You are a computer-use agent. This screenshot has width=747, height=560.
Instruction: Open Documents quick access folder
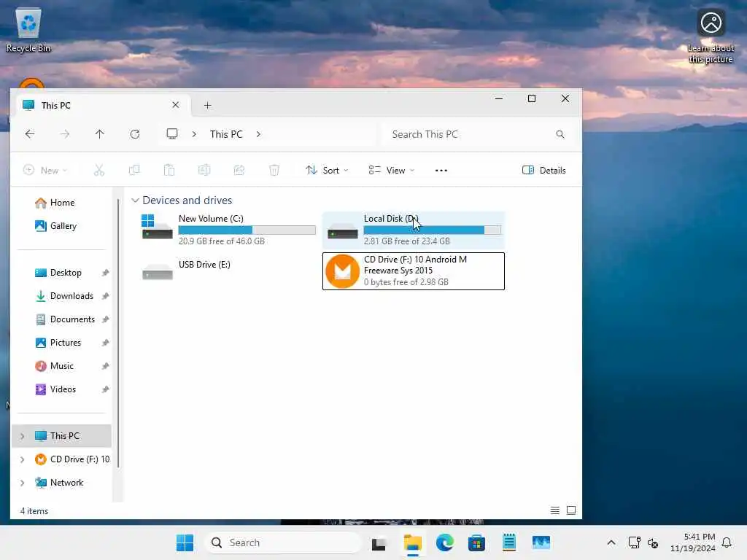(61, 319)
